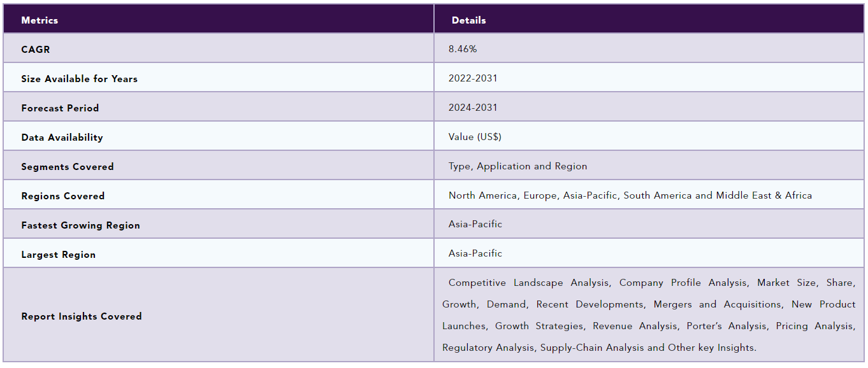Click Asia-Pacific in Largest Region row
Viewport: 868px width, 368px height.
pyautogui.click(x=475, y=253)
